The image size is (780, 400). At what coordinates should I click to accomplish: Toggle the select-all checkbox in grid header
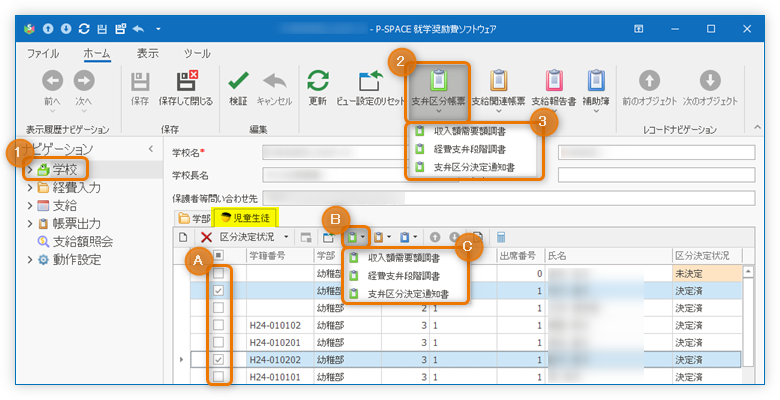[x=218, y=255]
